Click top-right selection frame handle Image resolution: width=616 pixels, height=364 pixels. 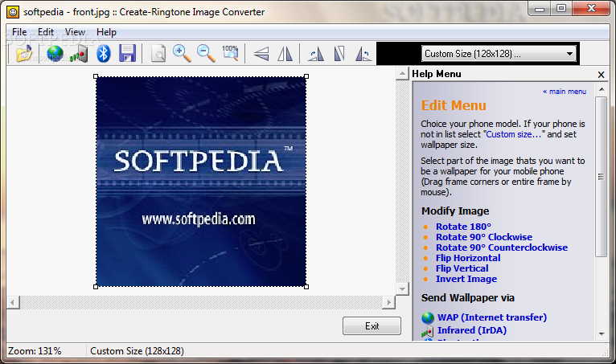tap(306, 76)
